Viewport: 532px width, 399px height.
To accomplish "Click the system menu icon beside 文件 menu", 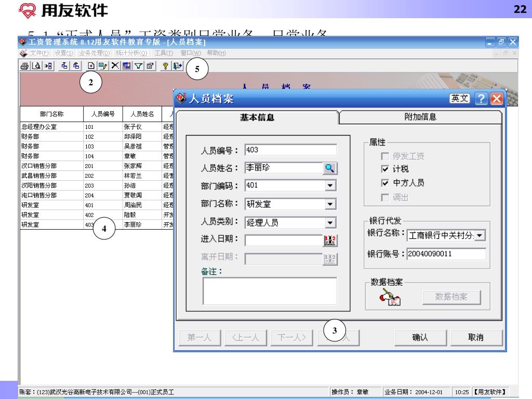I will [x=23, y=54].
